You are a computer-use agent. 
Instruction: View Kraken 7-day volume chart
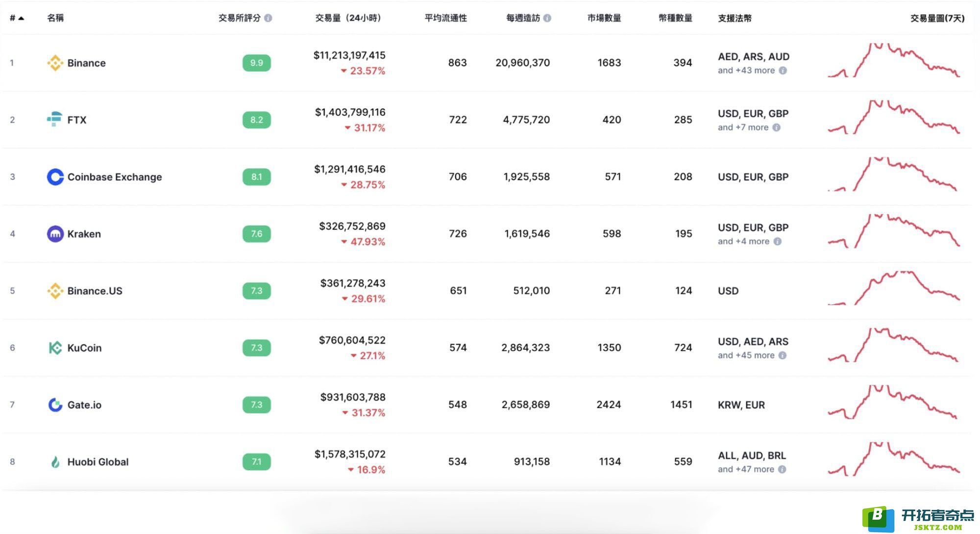(894, 231)
